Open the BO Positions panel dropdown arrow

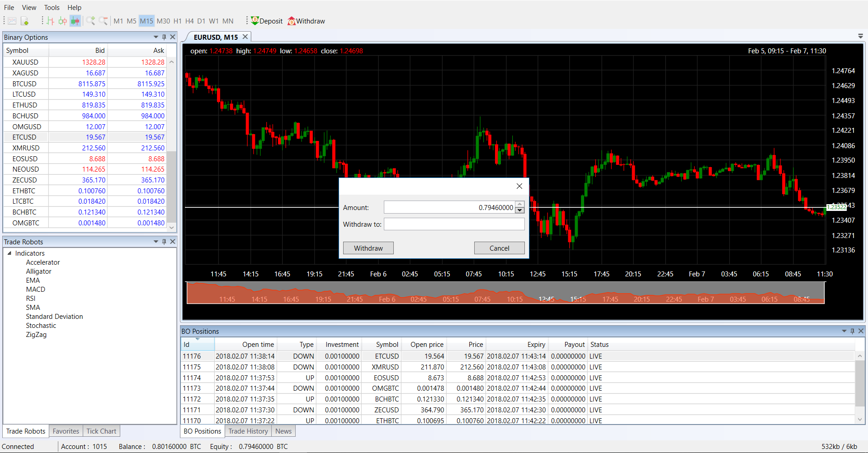(x=844, y=331)
